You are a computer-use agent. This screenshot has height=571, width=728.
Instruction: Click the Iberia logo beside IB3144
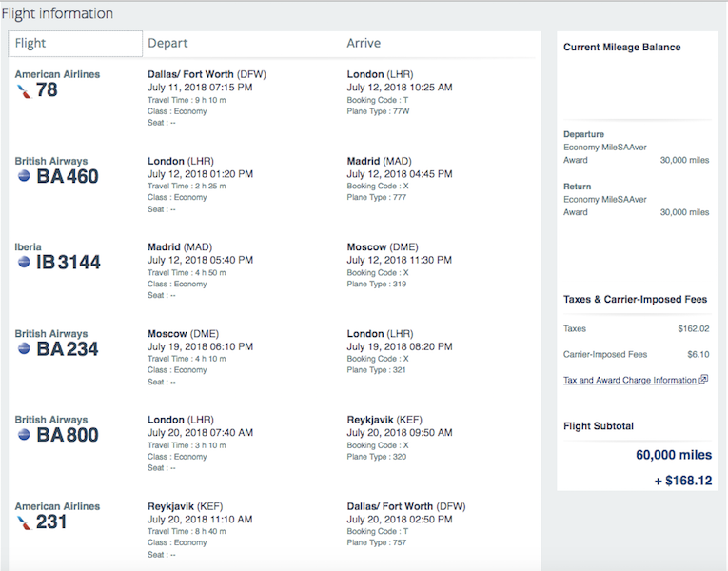click(x=24, y=263)
